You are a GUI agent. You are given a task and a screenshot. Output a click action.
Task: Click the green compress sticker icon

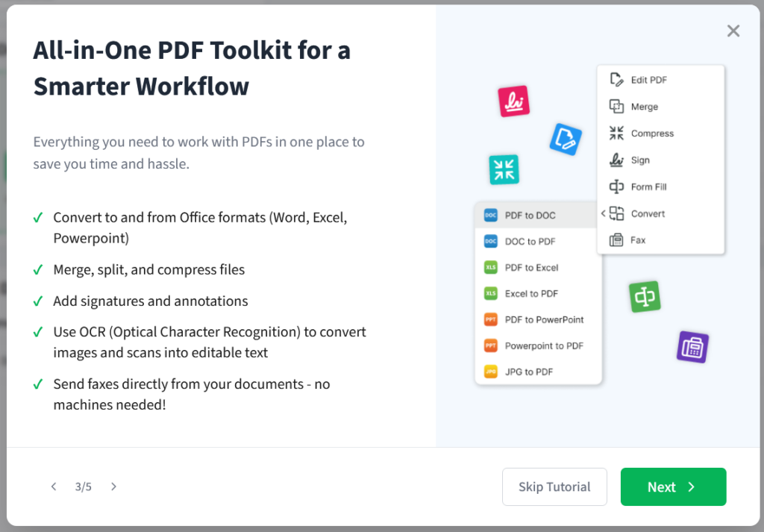click(504, 169)
